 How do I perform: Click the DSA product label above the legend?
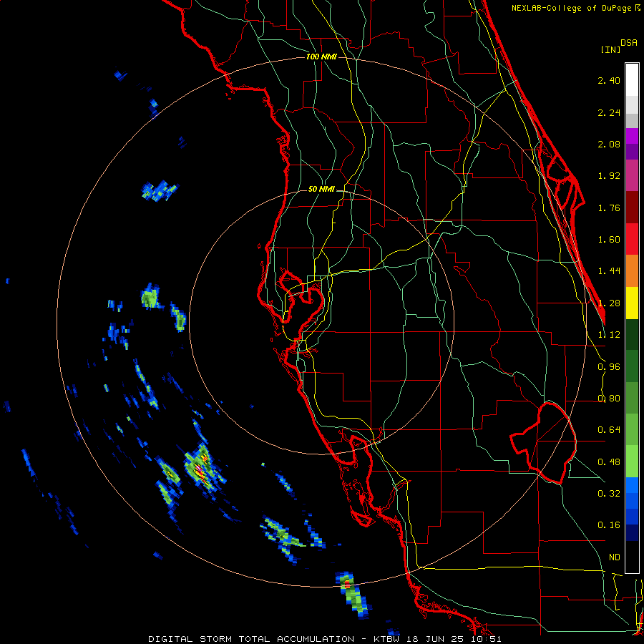tap(629, 43)
